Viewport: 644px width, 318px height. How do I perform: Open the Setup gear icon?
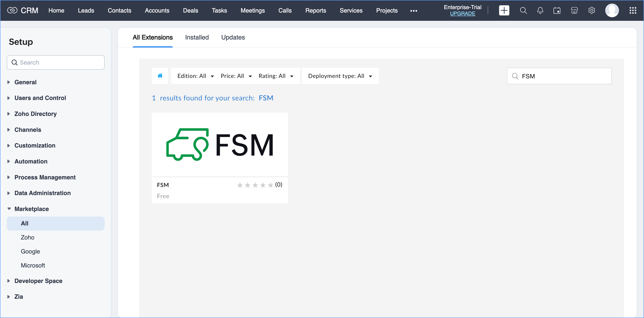point(591,10)
